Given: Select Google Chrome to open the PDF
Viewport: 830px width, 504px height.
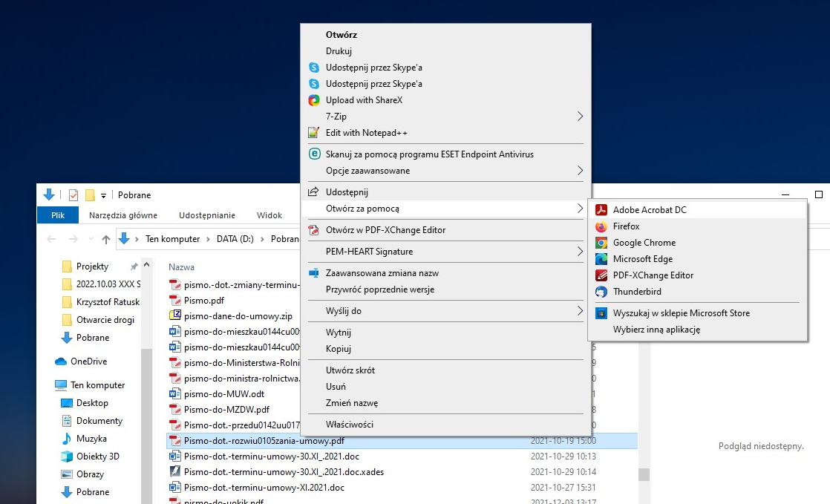Looking at the screenshot, I should click(x=644, y=243).
